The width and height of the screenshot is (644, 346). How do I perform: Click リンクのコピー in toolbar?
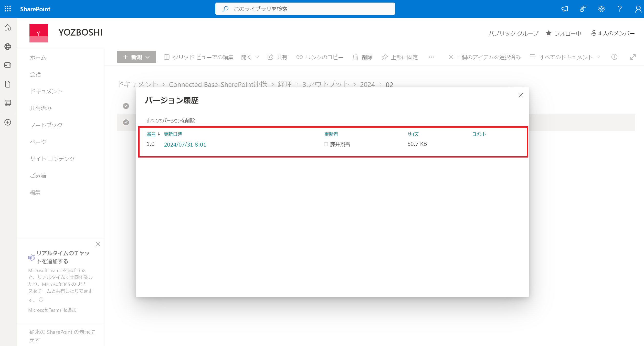(x=320, y=57)
